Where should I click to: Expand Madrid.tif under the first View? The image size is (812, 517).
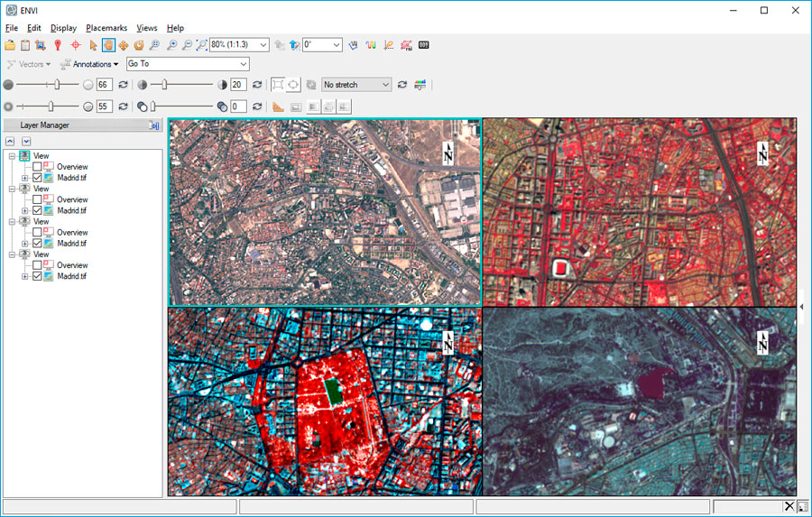pos(24,178)
